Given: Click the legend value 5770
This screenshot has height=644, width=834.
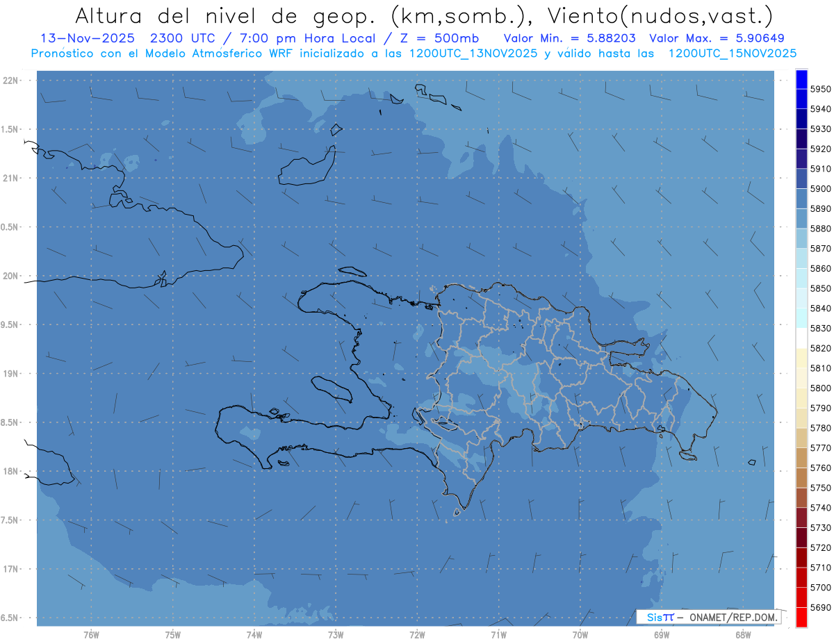Looking at the screenshot, I should click(821, 447).
